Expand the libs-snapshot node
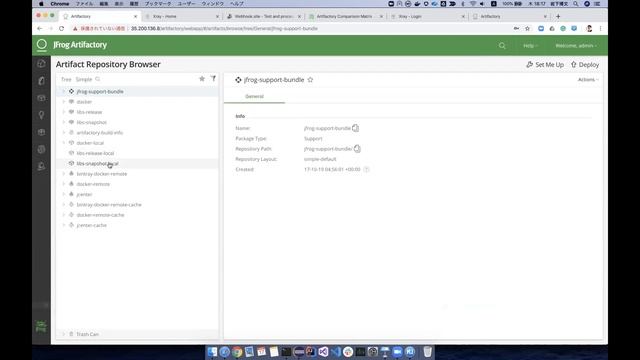This screenshot has height=360, width=640. [63, 122]
